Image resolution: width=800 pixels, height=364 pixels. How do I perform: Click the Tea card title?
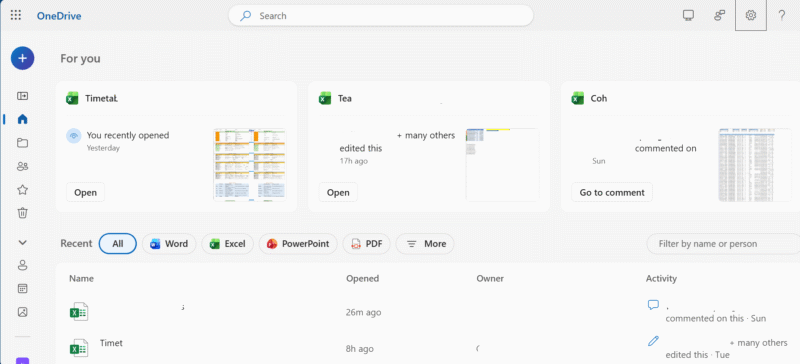[x=345, y=99]
